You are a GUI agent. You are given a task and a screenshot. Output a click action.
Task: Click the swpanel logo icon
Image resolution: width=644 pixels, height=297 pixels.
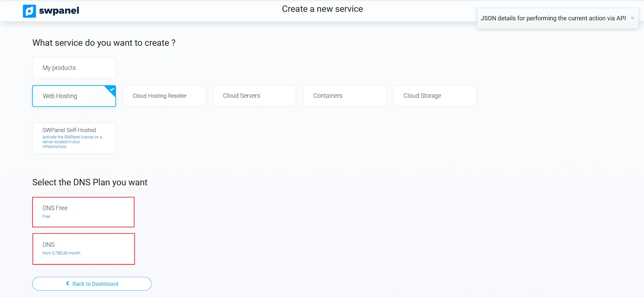coord(29,11)
